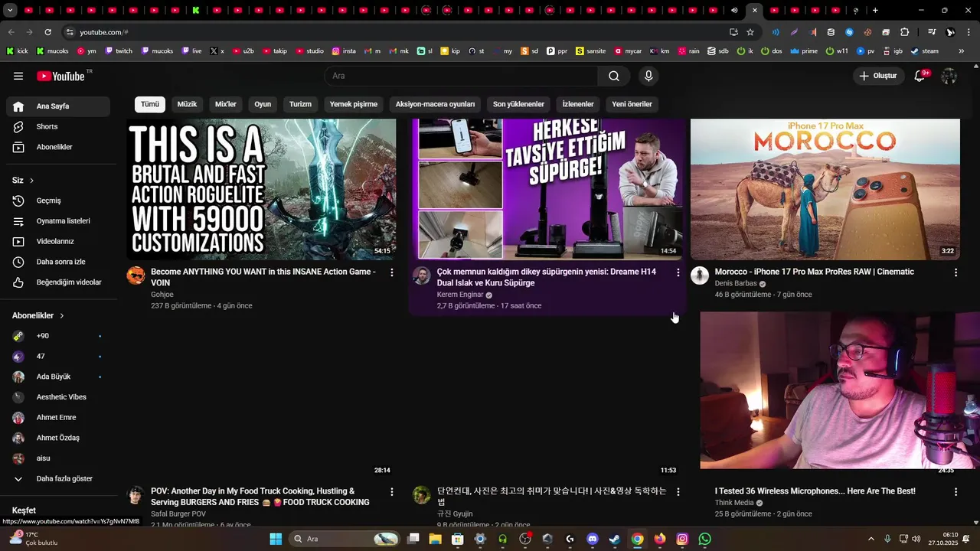The width and height of the screenshot is (980, 551).
Task: Focus the YouTube Ara search box
Action: click(462, 76)
